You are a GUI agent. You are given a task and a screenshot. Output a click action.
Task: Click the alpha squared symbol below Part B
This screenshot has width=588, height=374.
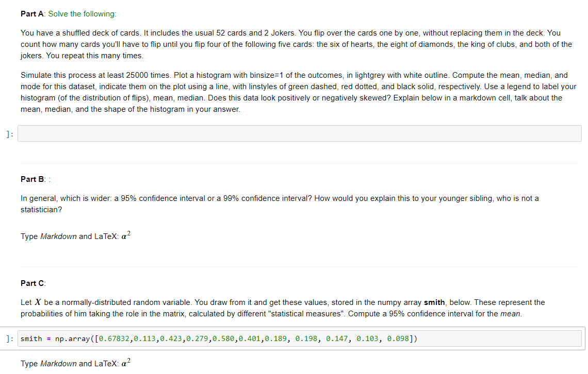coord(124,235)
